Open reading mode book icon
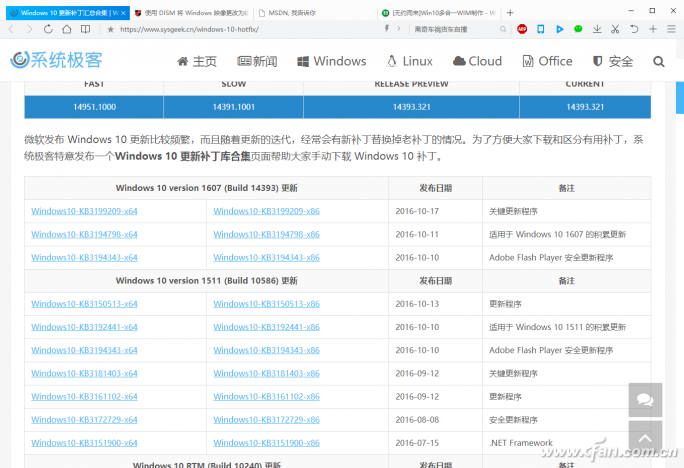Screen dimensions: 684x468 click(86, 29)
